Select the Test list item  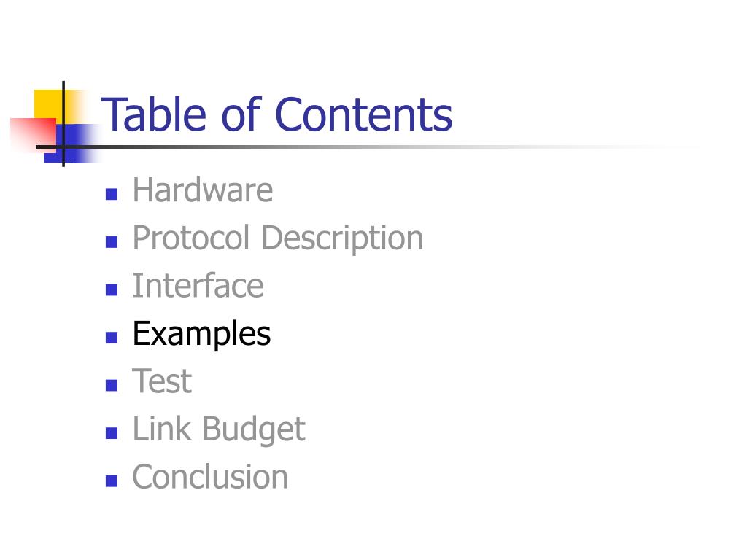point(162,381)
